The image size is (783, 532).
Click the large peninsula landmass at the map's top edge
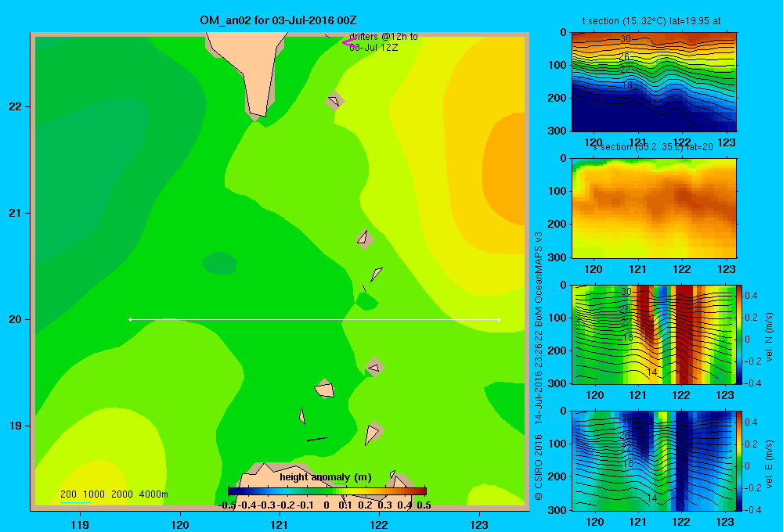pos(252,70)
